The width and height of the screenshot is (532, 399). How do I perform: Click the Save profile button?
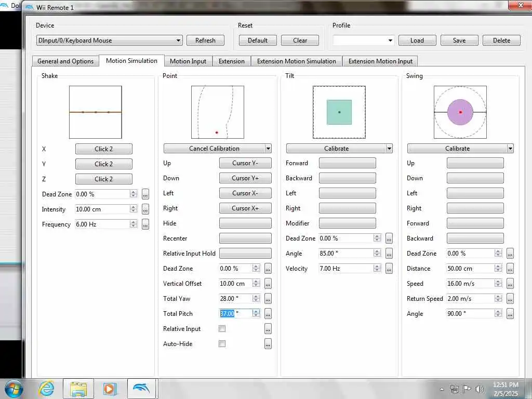click(x=459, y=41)
